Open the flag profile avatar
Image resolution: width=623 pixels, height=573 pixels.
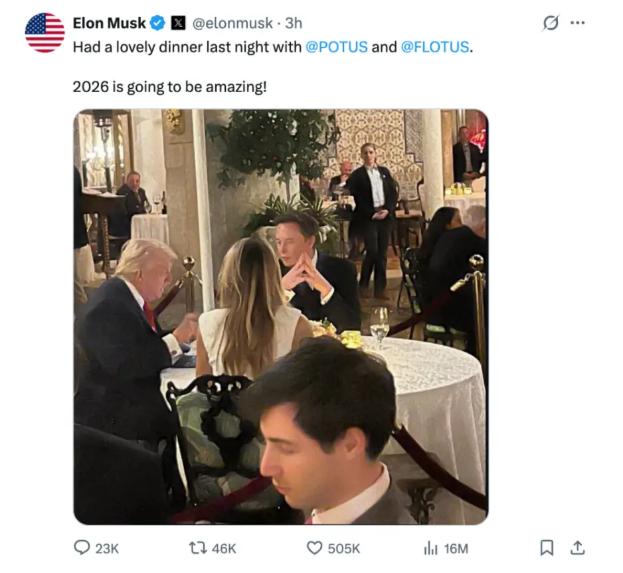coord(44,33)
